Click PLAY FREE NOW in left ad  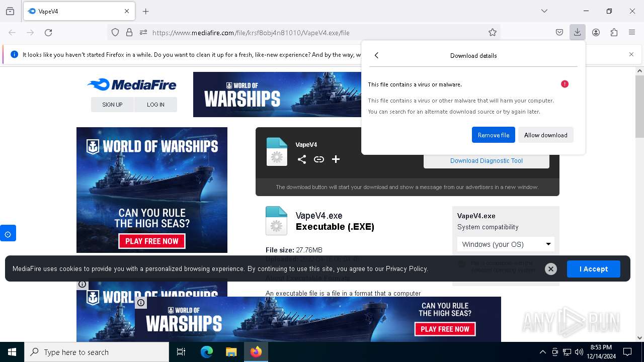(x=152, y=241)
